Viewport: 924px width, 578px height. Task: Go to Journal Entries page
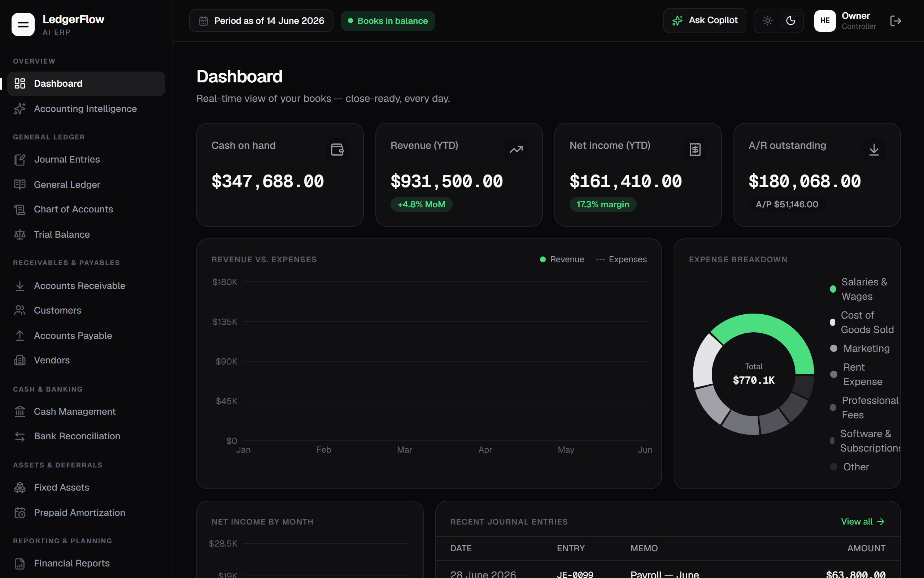(x=86, y=159)
